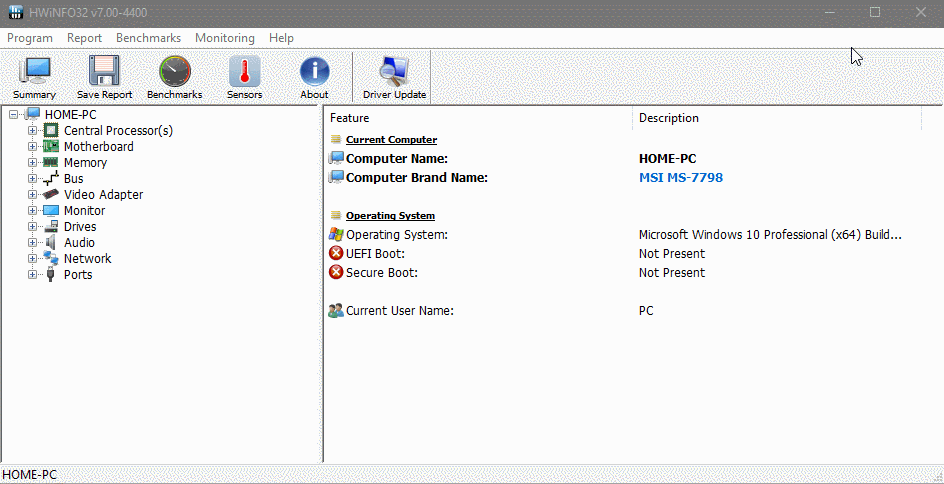Show the About info icon
The height and width of the screenshot is (484, 944).
[x=314, y=72]
